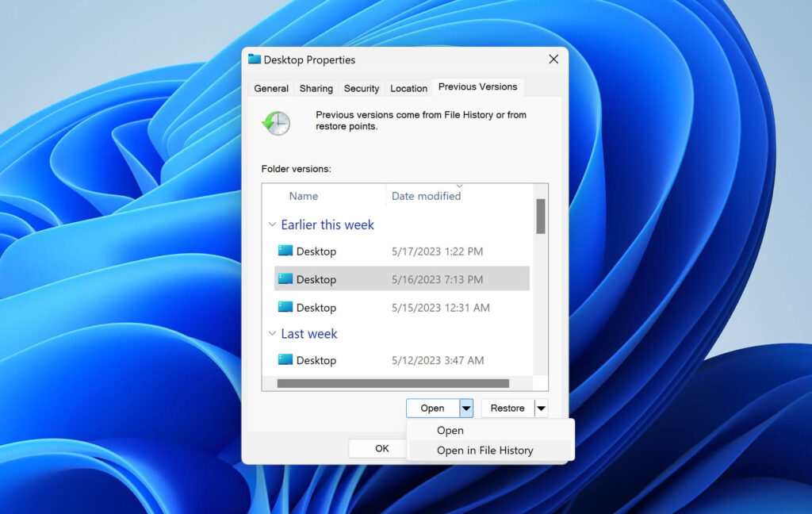Sort by the Date modified column header
The image size is (812, 514).
pos(427,195)
